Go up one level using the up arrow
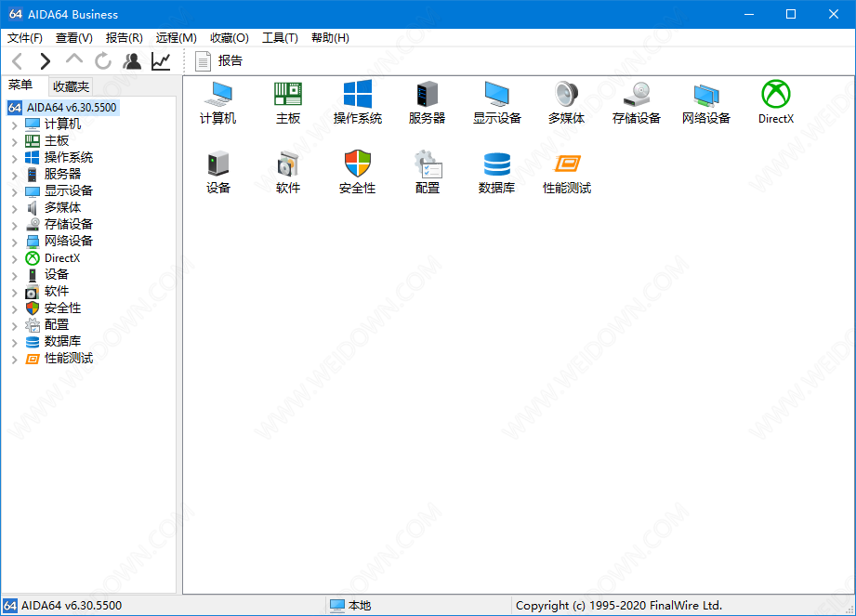The image size is (856, 616). (x=74, y=60)
